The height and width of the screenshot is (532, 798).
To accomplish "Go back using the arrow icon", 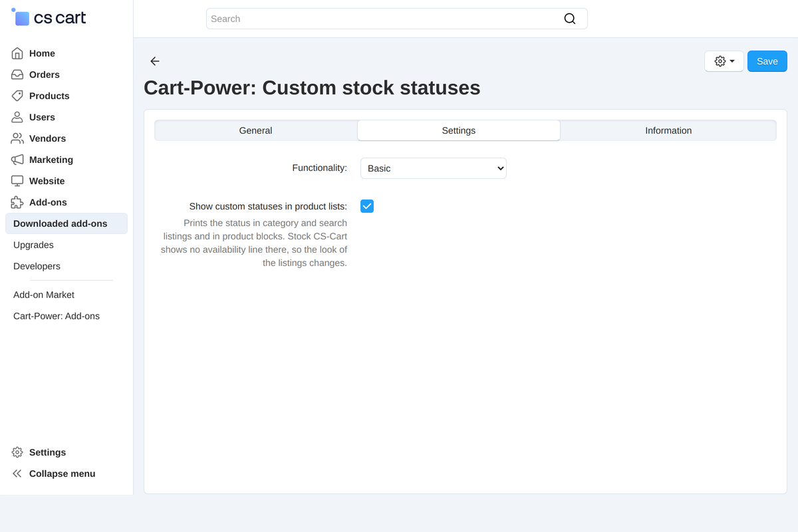I will click(x=155, y=61).
